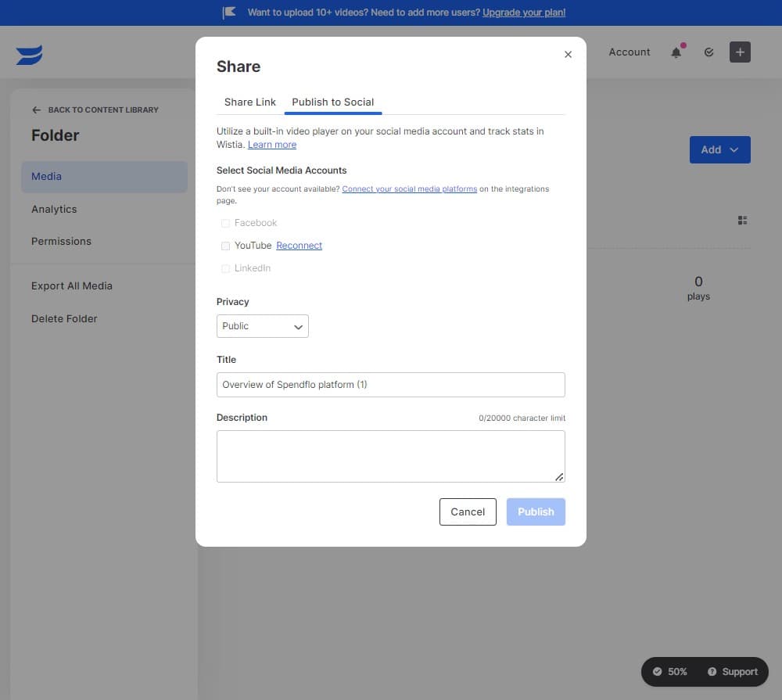The width and height of the screenshot is (782, 700).
Task: Open the Privacy dropdown set to Public
Action: pyautogui.click(x=262, y=326)
